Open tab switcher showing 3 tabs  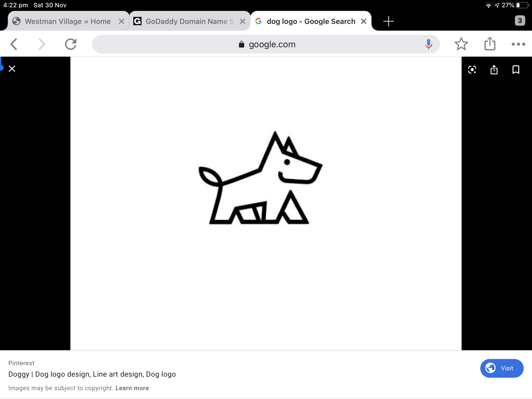click(x=520, y=21)
